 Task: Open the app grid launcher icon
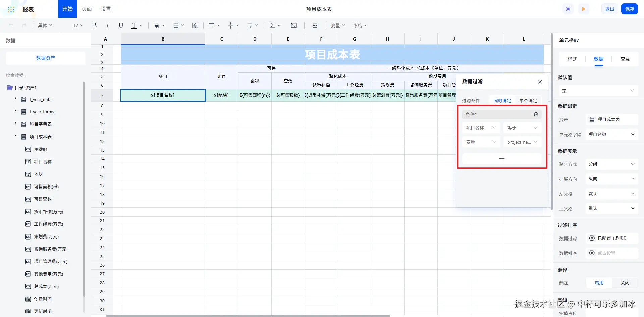[11, 9]
